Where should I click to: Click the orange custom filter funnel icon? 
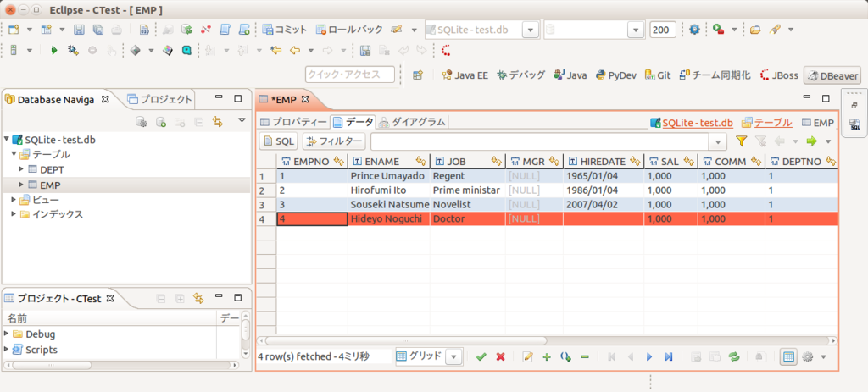[741, 141]
